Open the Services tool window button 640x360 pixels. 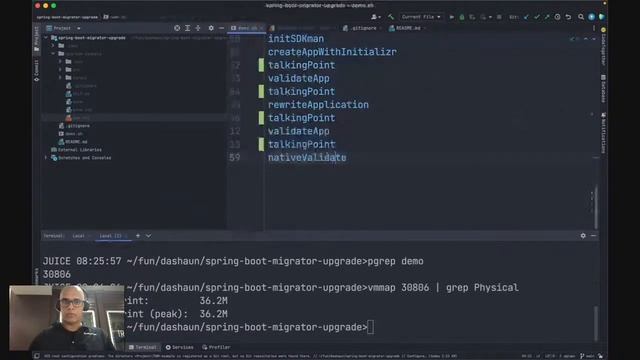tap(180, 347)
